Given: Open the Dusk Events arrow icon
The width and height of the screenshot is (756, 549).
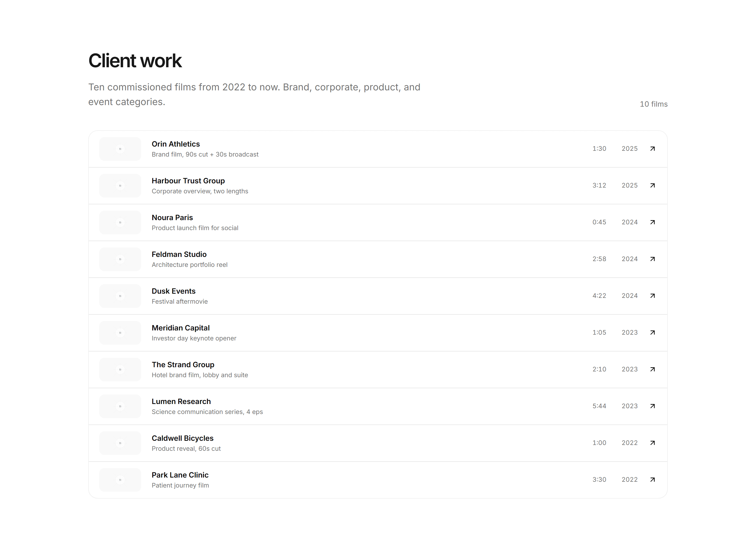Looking at the screenshot, I should point(652,296).
